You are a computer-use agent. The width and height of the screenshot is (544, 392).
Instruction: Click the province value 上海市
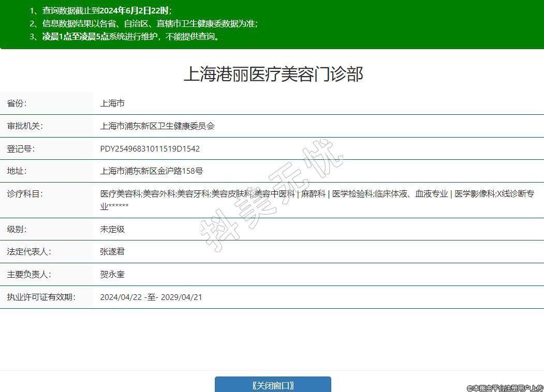tap(112, 103)
